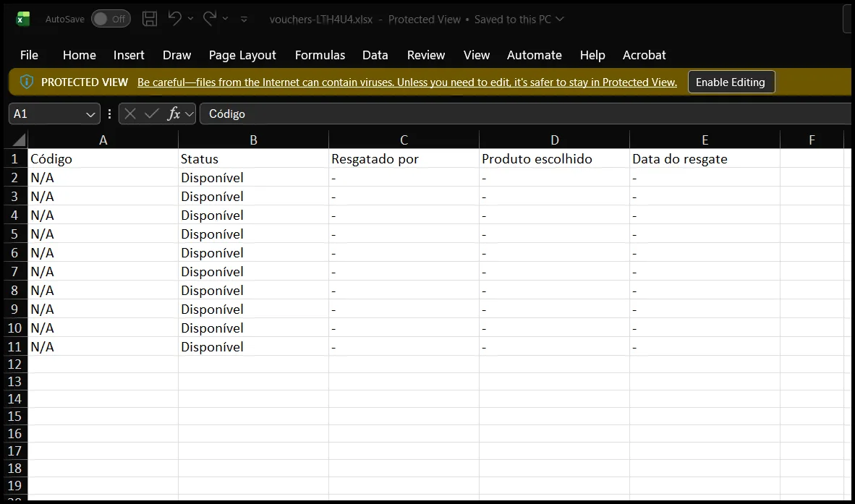Click the Insert Function fx icon
This screenshot has height=504, width=855.
coord(174,114)
